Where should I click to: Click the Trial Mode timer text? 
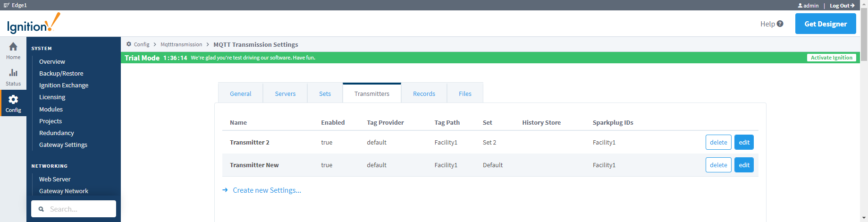(175, 58)
